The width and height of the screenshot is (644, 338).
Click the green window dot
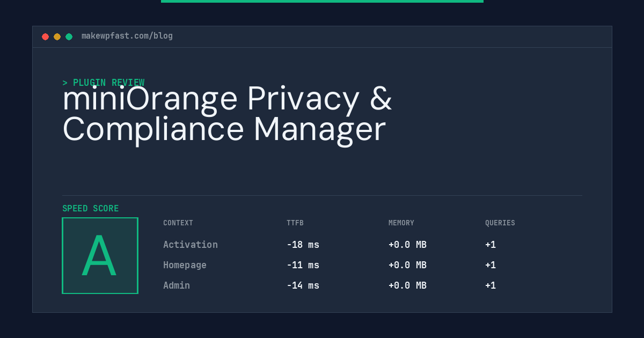pyautogui.click(x=69, y=36)
